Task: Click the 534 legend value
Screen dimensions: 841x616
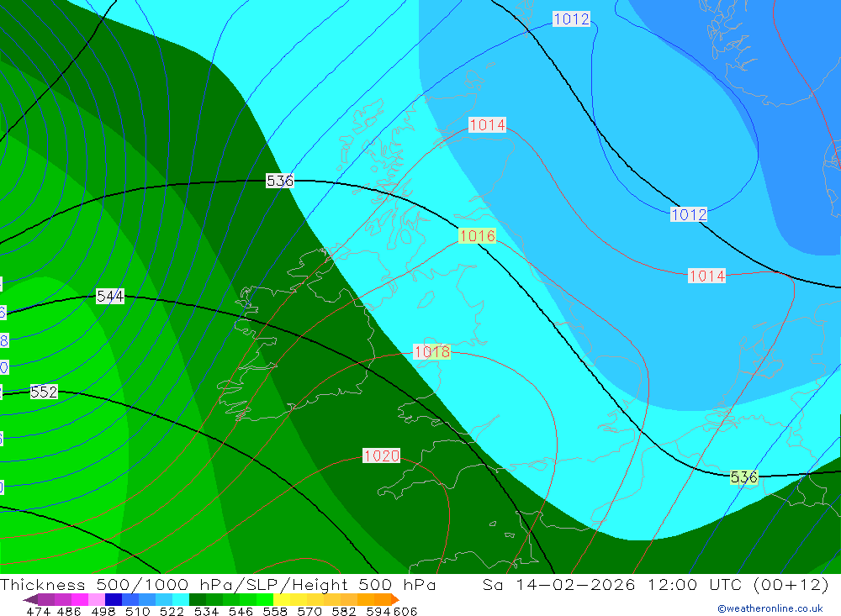Action: click(x=206, y=611)
